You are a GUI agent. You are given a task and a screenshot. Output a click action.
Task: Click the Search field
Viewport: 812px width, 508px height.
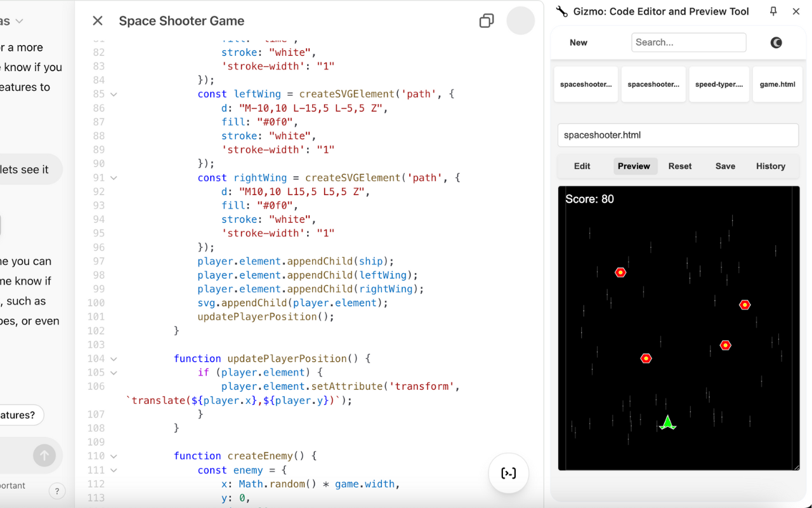[x=688, y=42]
